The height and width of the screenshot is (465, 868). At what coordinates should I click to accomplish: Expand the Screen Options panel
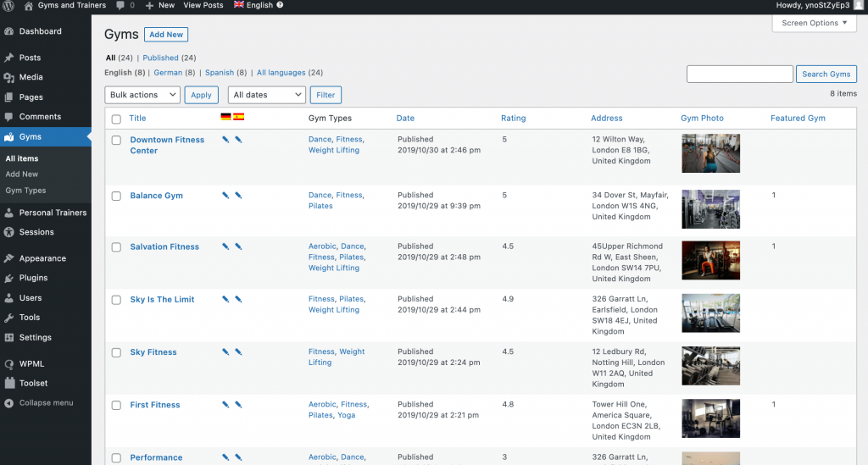coord(815,23)
